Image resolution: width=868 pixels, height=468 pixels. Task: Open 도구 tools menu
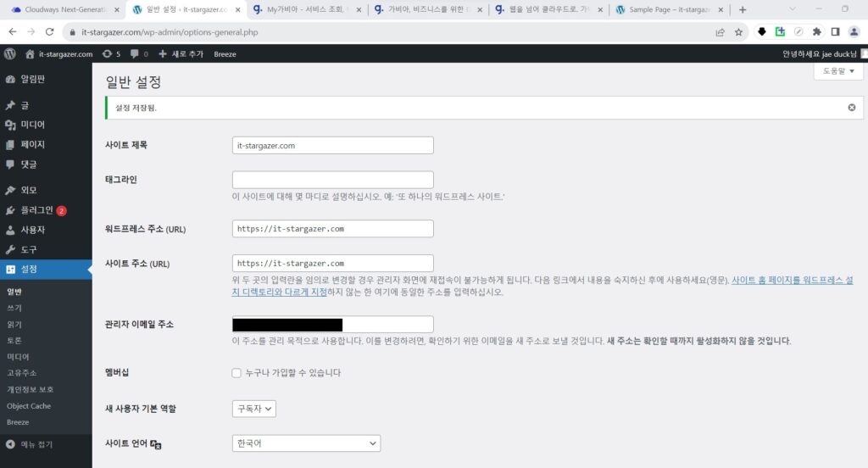click(x=46, y=250)
